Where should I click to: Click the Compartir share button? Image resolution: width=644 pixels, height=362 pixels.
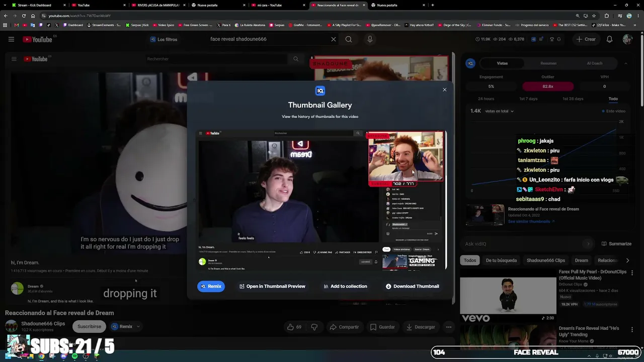[345, 327]
